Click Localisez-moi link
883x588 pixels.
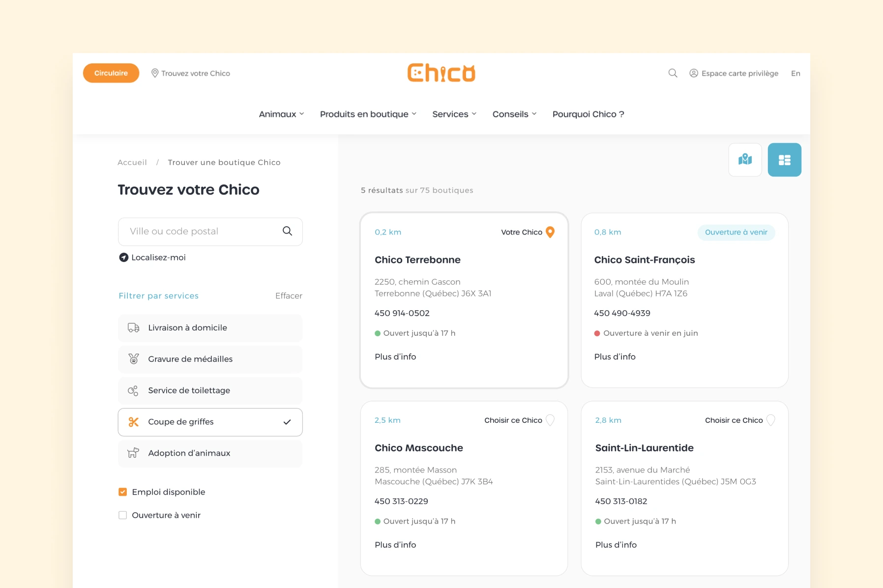click(x=158, y=258)
